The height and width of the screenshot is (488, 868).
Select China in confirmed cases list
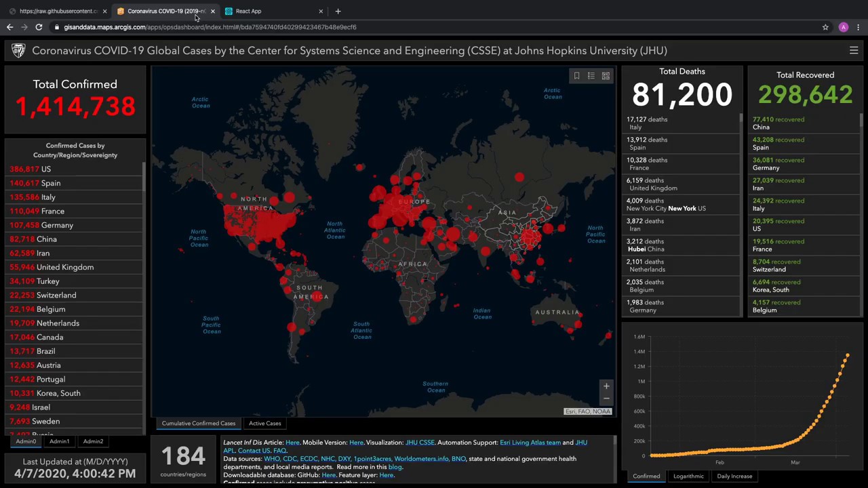[x=74, y=239]
